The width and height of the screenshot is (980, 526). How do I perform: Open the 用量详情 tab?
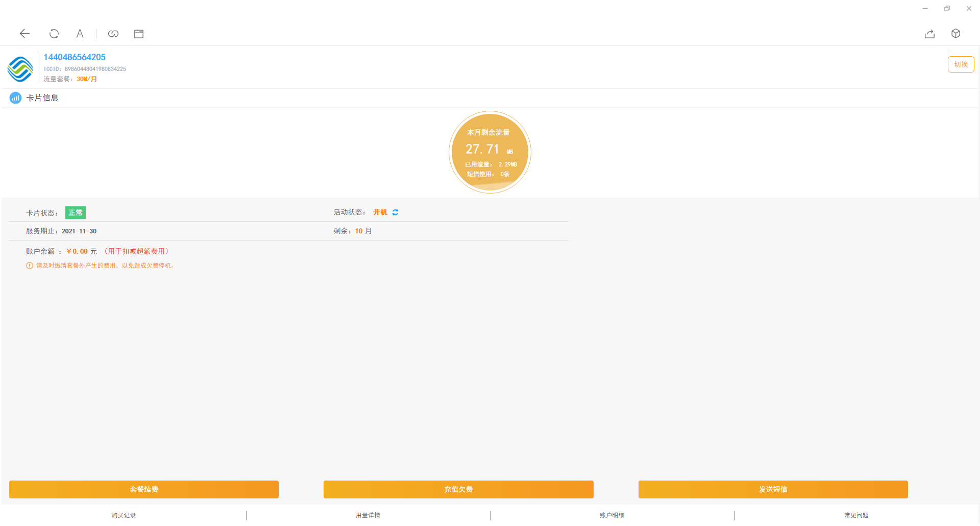pos(368,515)
